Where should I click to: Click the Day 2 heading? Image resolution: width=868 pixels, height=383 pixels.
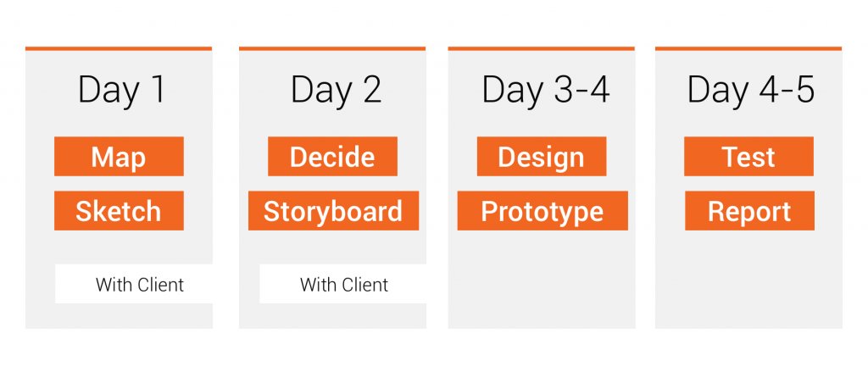coord(336,90)
